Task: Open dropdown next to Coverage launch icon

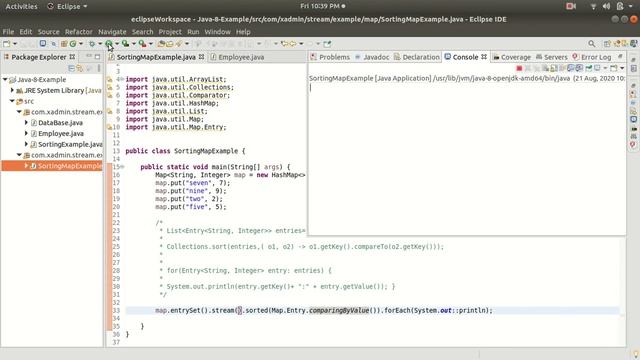Action: click(x=133, y=44)
